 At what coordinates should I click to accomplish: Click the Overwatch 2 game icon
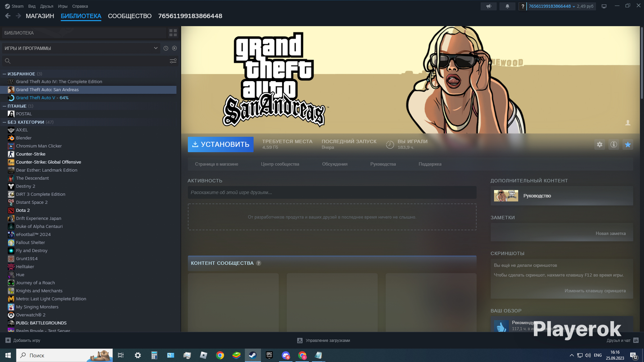tap(11, 315)
